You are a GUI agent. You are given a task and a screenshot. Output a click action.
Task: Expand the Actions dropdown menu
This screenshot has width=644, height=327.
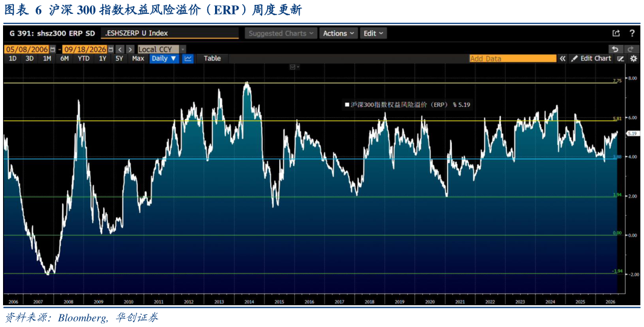click(338, 33)
